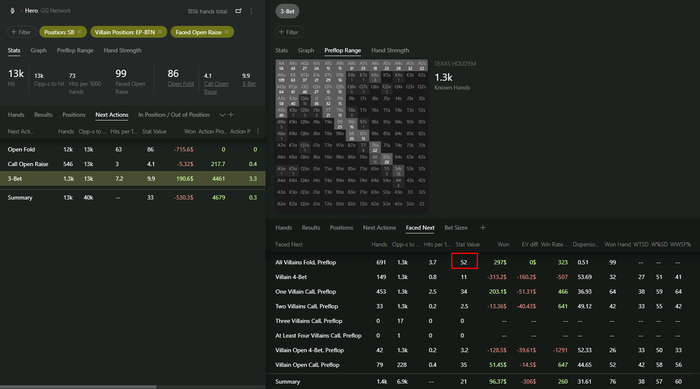Switch to right Next Actions subtab

pyautogui.click(x=379, y=228)
